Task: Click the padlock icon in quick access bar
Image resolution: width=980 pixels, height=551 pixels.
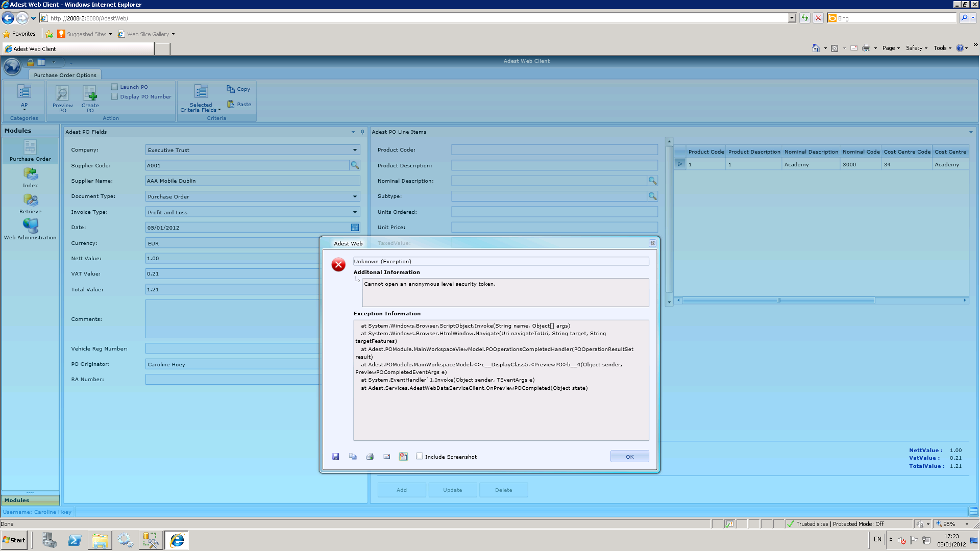Action: (x=31, y=62)
